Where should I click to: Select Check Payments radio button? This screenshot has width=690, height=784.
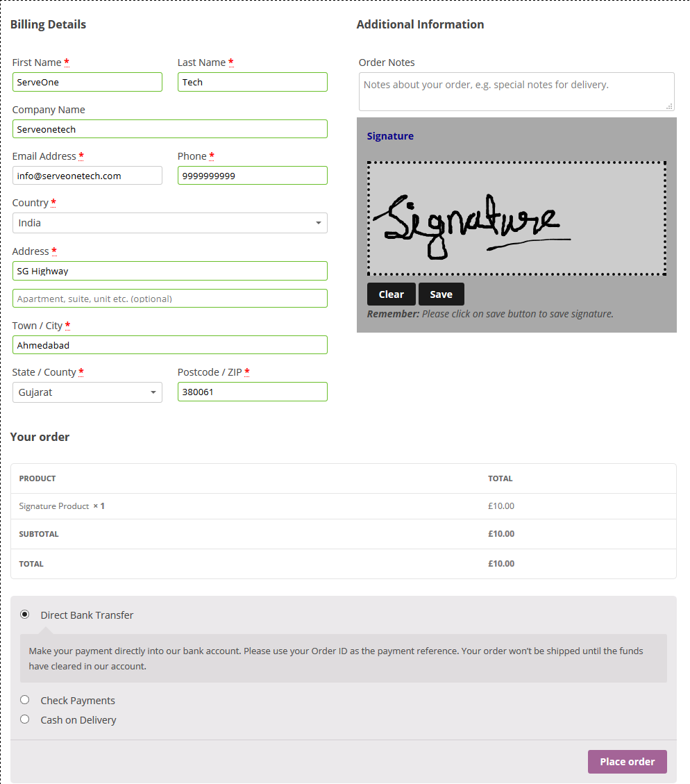24,699
